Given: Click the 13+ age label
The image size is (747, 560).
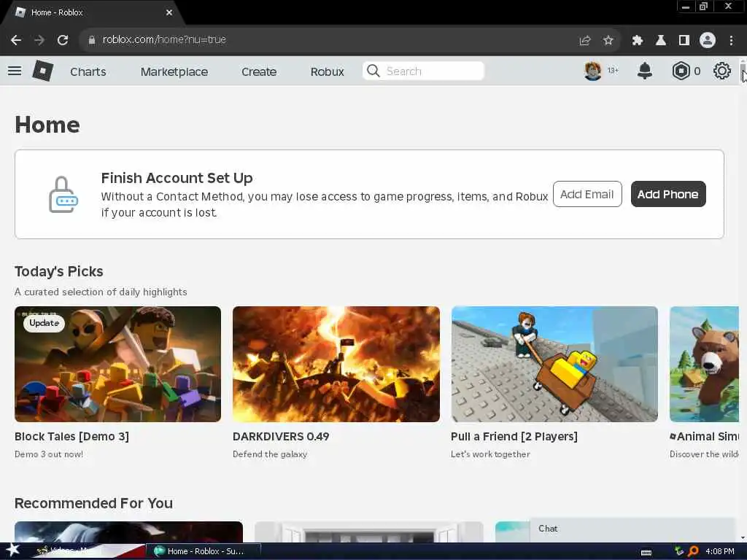Looking at the screenshot, I should click(613, 71).
